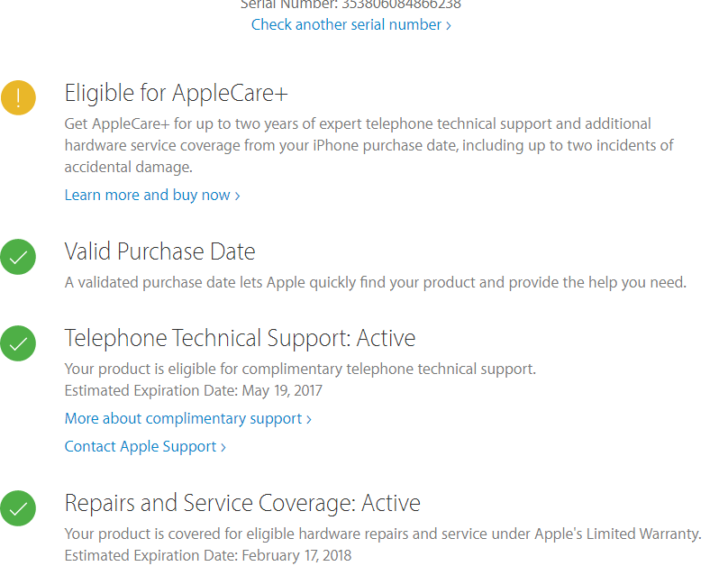Screen dimensions: 728x566
Task: Click the green checkmark beside Telephone Technical Support
Action: pyautogui.click(x=18, y=342)
